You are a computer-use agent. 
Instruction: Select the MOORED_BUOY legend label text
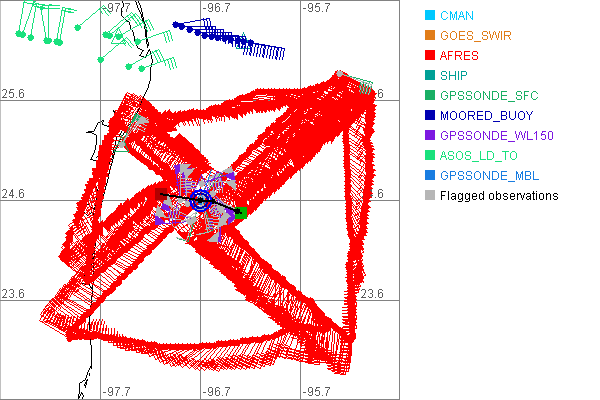483,116
